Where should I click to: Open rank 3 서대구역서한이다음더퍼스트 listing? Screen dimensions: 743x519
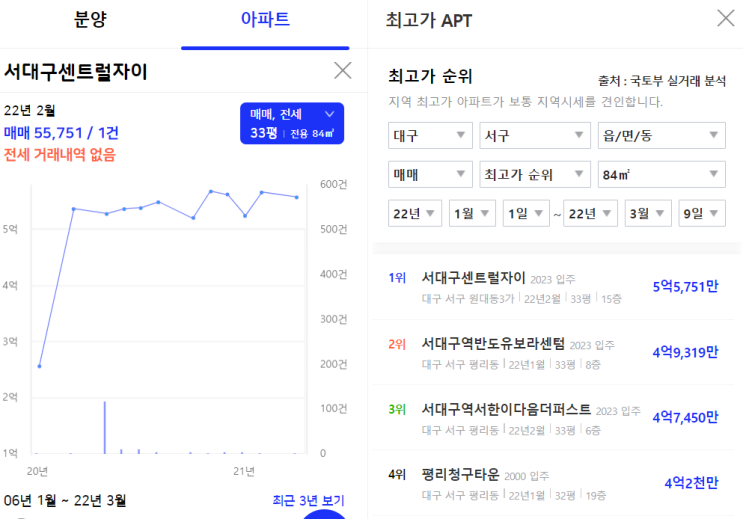coord(553,418)
